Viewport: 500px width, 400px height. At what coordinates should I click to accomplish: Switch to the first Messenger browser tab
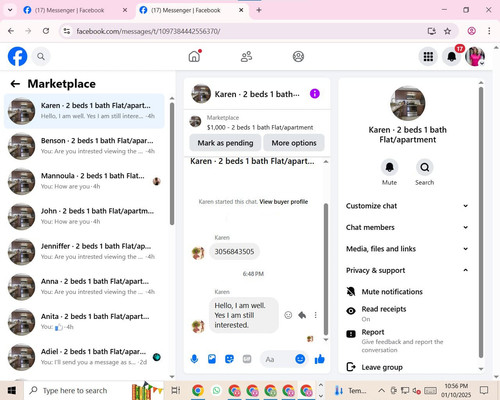[70, 10]
